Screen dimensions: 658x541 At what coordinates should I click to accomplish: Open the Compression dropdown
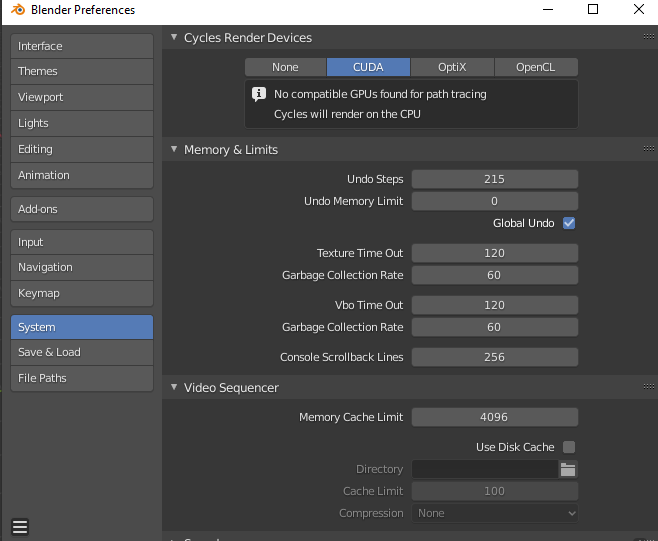pyautogui.click(x=495, y=513)
